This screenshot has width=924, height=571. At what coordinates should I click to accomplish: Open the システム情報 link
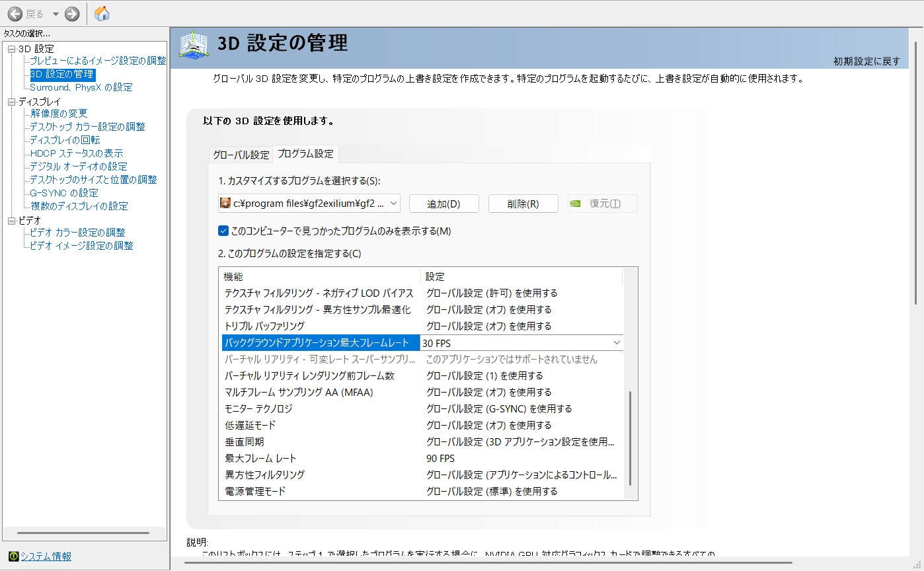coord(46,556)
